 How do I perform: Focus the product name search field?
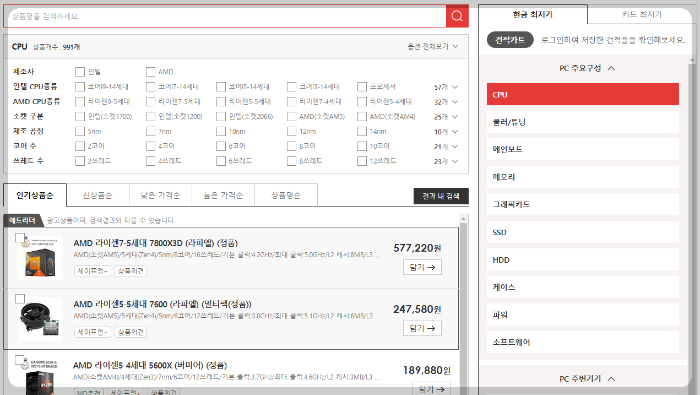point(225,16)
